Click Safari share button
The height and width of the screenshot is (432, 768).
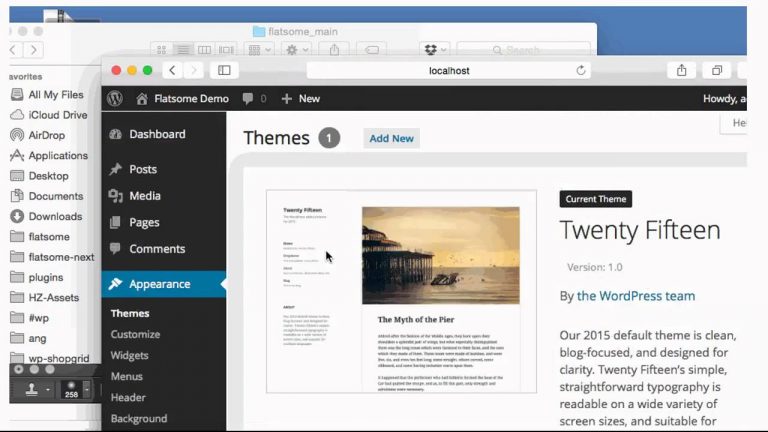point(682,71)
